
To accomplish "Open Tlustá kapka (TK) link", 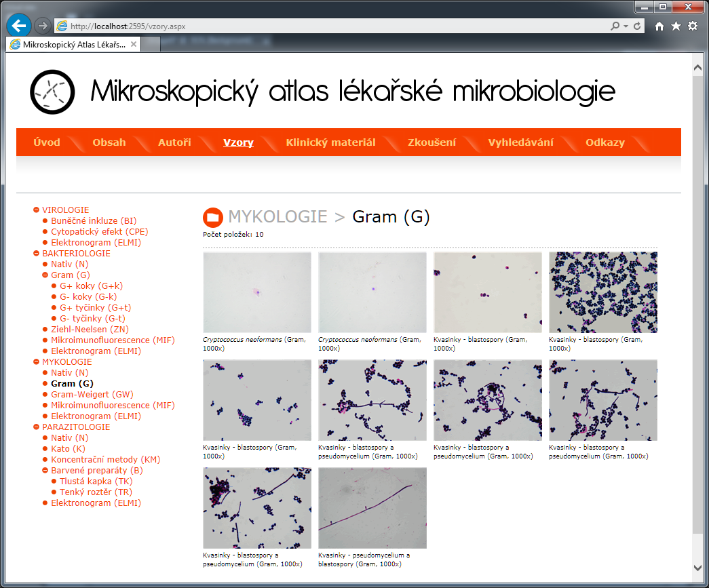I will (96, 482).
